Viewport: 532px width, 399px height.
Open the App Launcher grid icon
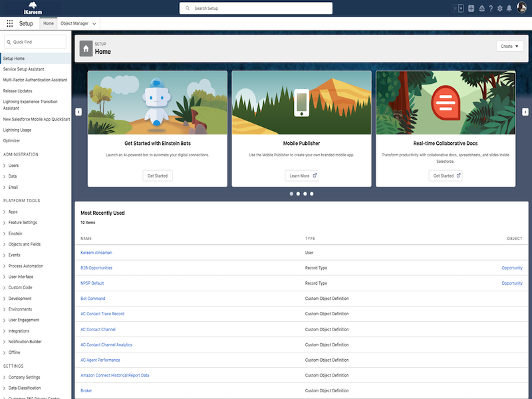pos(10,23)
